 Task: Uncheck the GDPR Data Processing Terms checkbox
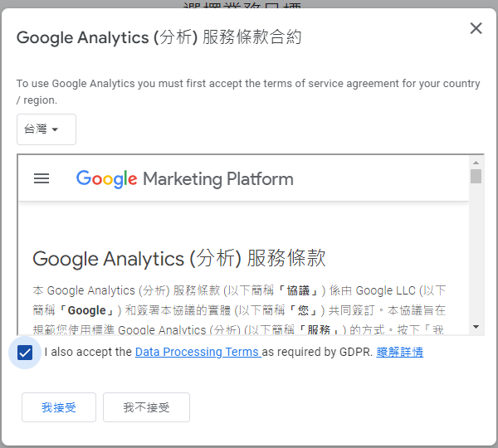(x=25, y=353)
